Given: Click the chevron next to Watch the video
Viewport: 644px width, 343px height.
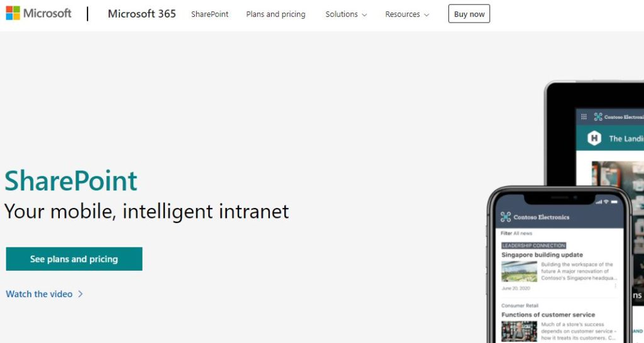Looking at the screenshot, I should point(80,294).
